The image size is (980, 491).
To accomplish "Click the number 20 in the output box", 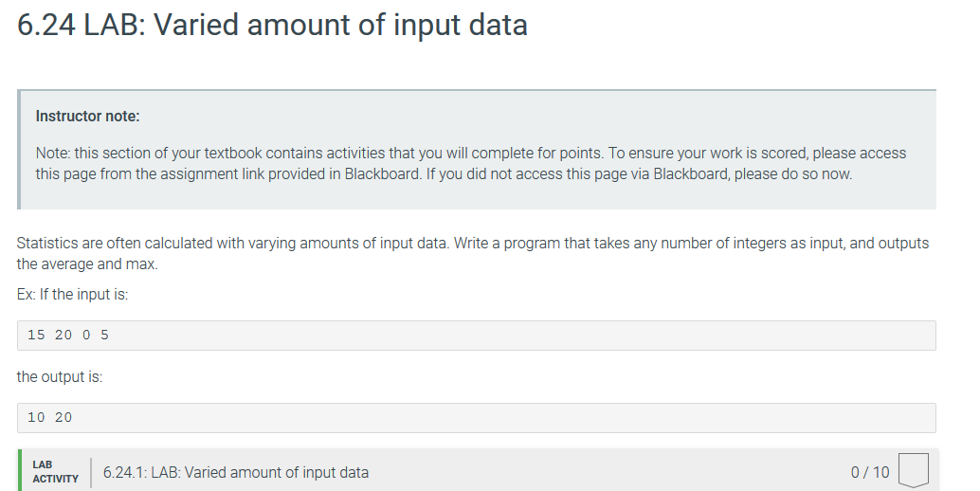I will [x=64, y=417].
